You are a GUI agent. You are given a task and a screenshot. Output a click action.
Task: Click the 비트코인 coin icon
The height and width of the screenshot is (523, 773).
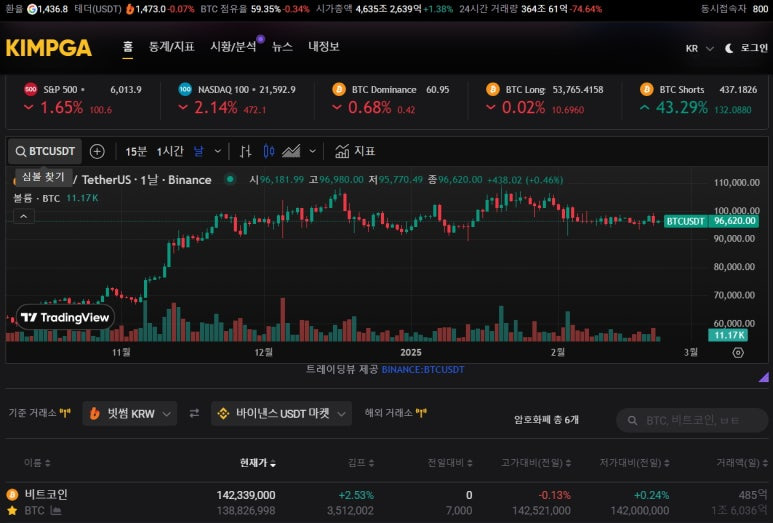(x=12, y=494)
